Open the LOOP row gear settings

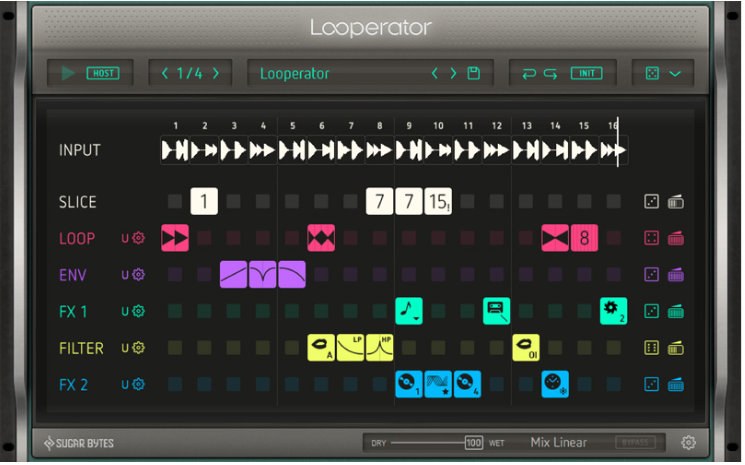tap(138, 238)
